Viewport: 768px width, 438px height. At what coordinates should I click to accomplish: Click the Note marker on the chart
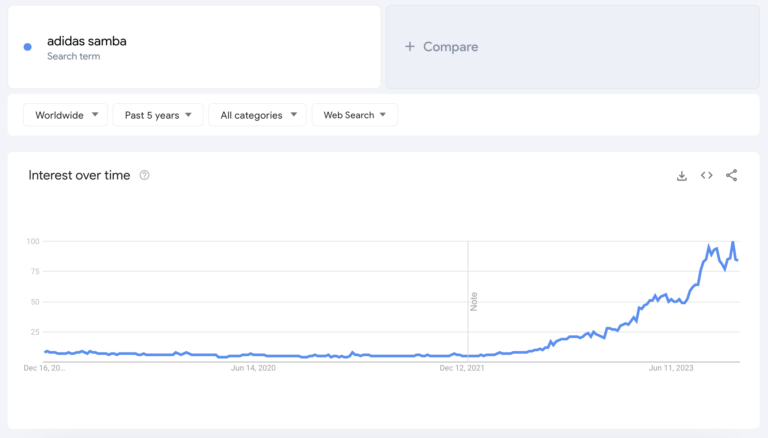[474, 300]
